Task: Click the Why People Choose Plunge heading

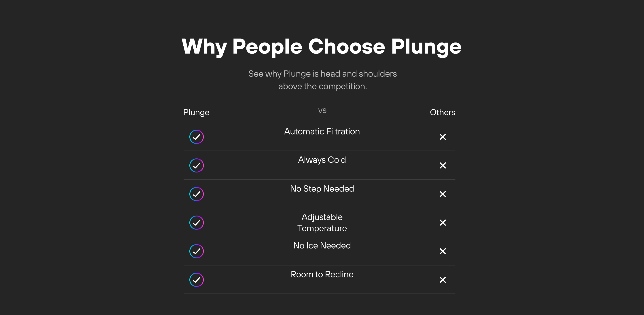Action: (x=322, y=47)
